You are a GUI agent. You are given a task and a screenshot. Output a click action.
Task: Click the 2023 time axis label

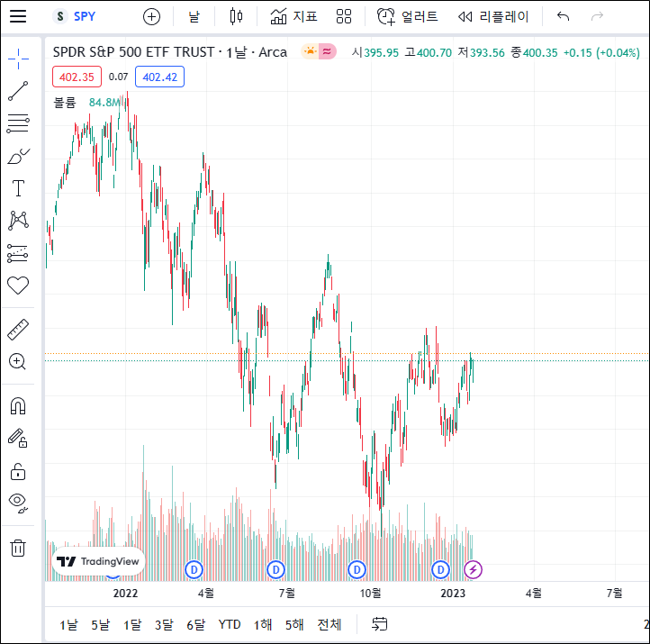tap(453, 594)
